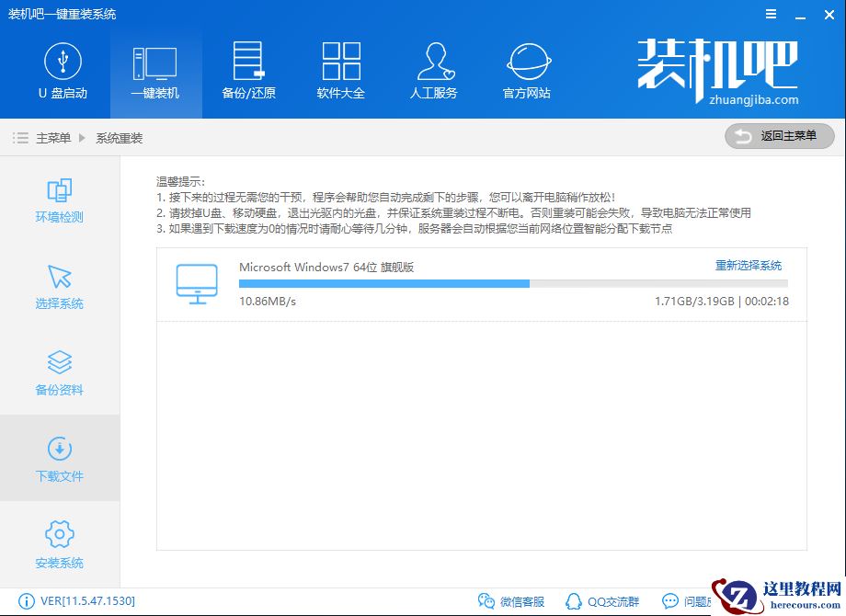Click the 重新选择系统 reselect system link
Screen dimensions: 846x616
click(x=747, y=265)
